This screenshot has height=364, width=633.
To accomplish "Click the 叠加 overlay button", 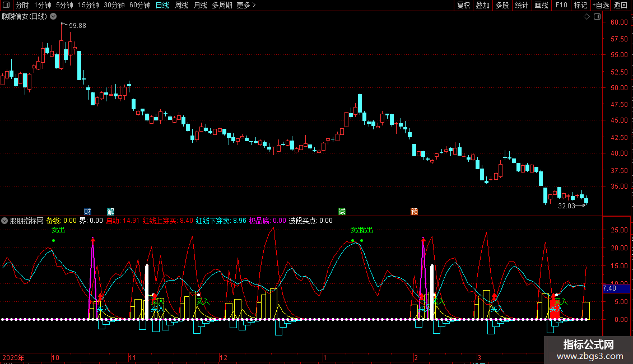I will point(482,5).
